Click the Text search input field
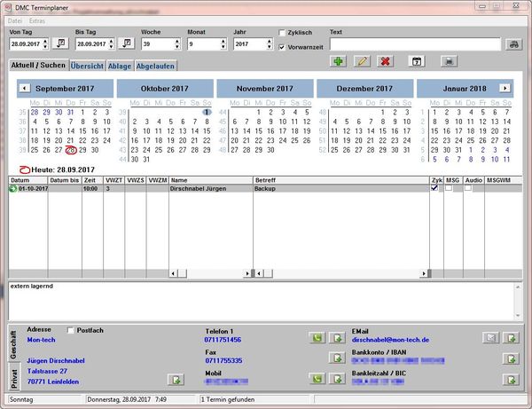532x409 pixels. 412,43
